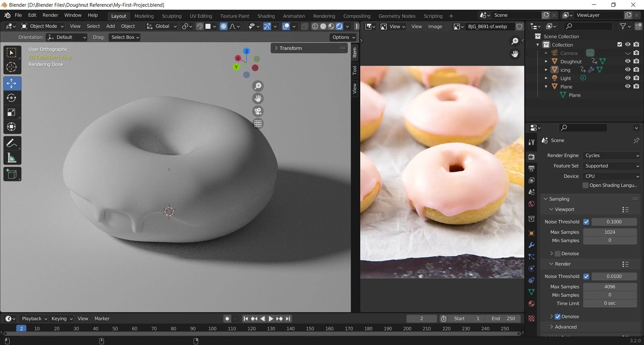This screenshot has width=644, height=345.
Task: Disable Viewport Noise Threshold checkbox
Action: click(586, 222)
